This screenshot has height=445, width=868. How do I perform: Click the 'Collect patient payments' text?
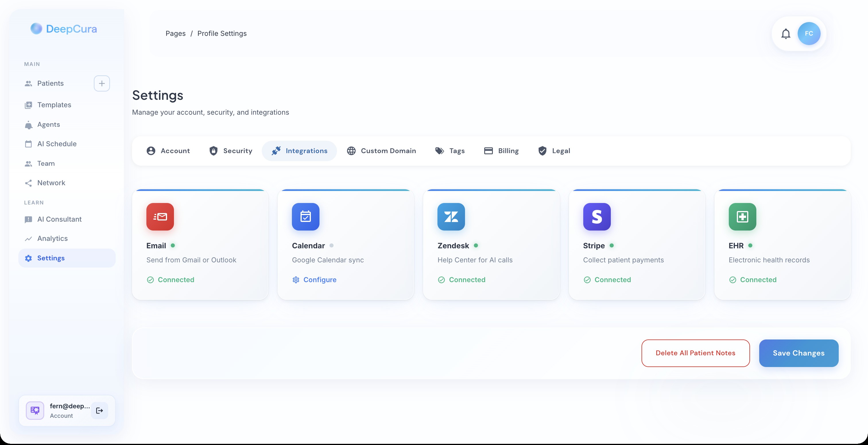pyautogui.click(x=623, y=260)
